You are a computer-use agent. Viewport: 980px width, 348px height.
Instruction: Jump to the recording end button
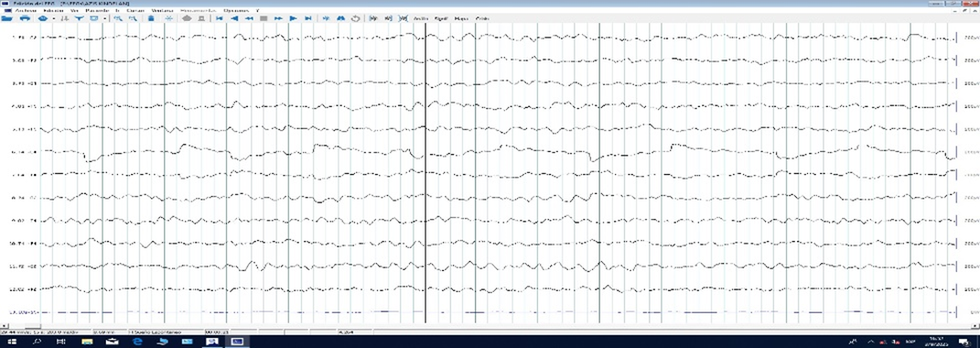pyautogui.click(x=307, y=19)
